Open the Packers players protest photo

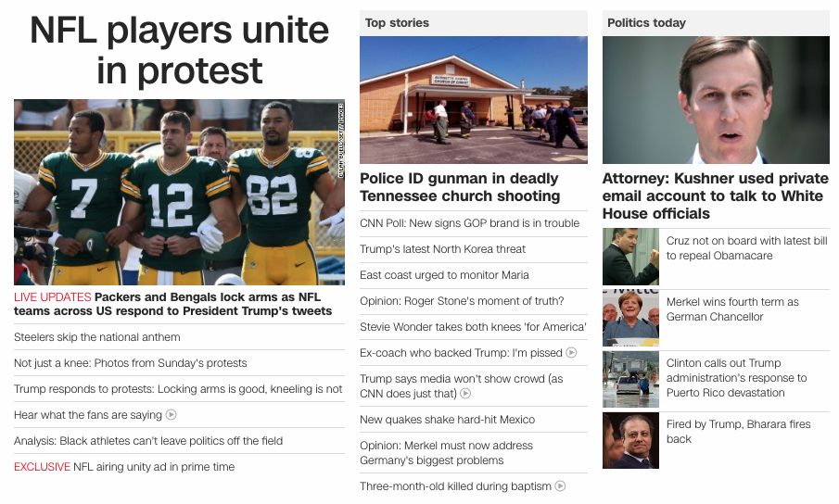tap(179, 192)
